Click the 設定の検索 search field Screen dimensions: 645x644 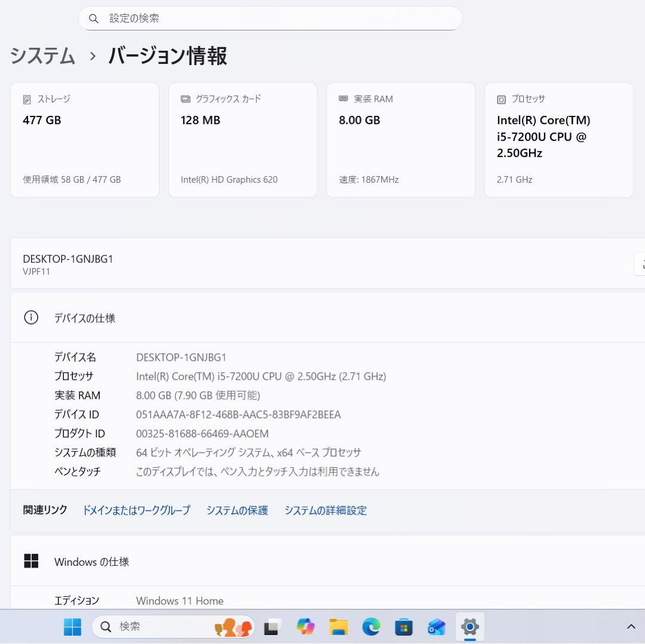pos(270,19)
